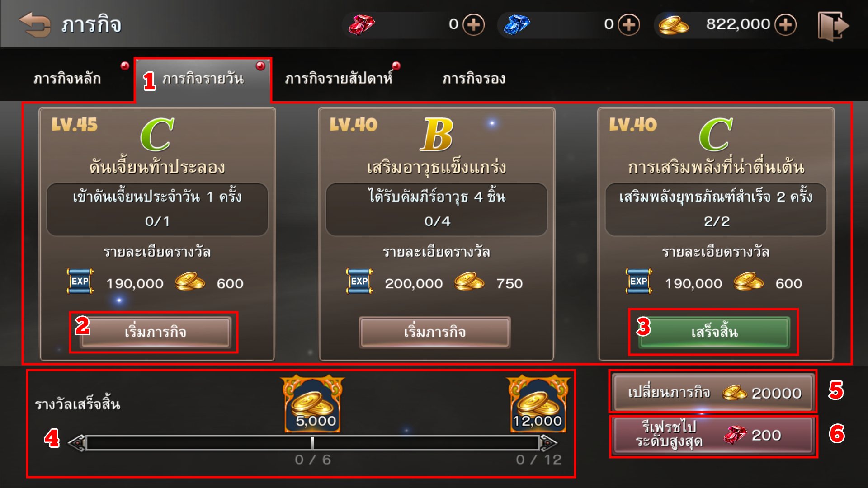Click the reward progress bar
The width and height of the screenshot is (868, 488).
(312, 443)
